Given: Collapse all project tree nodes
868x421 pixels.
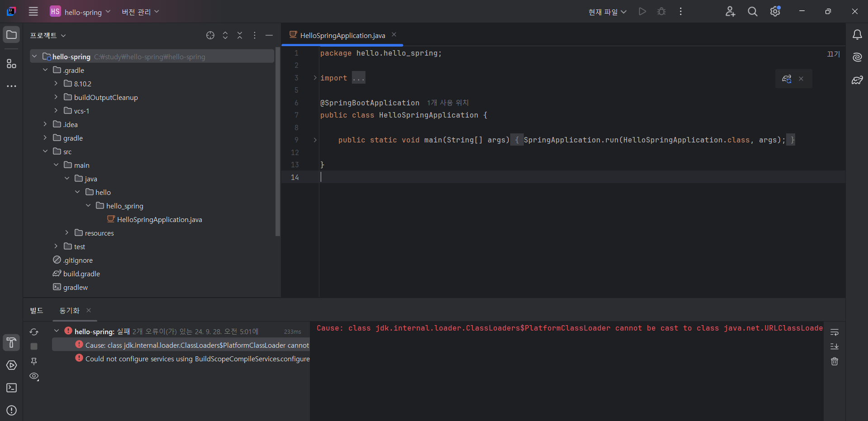Looking at the screenshot, I should pos(240,35).
